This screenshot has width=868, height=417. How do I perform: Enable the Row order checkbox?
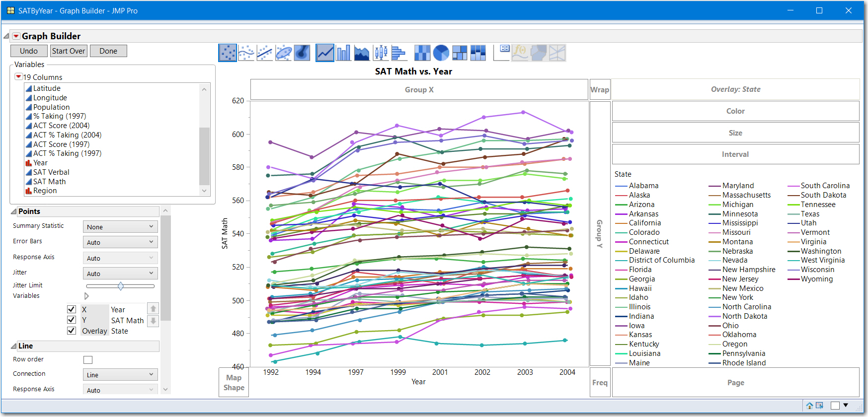tap(88, 360)
